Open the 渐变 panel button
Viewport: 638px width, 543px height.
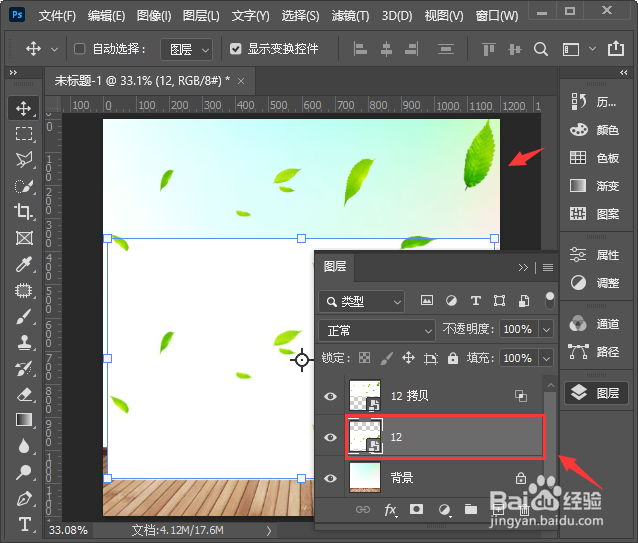594,186
